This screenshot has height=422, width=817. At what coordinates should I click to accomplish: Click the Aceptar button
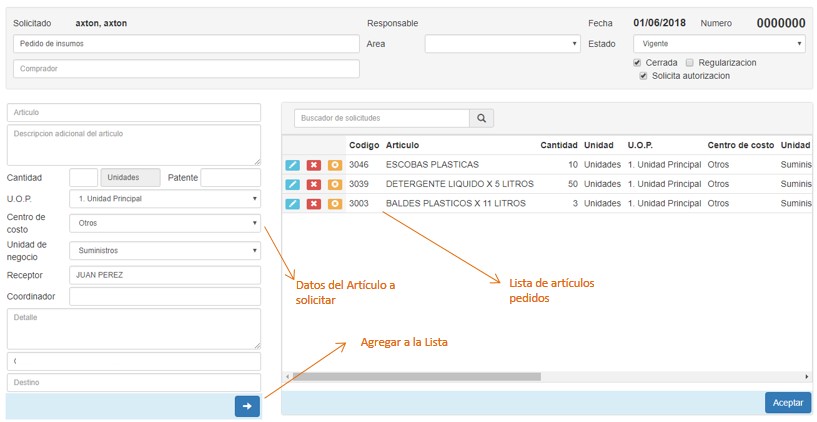(787, 402)
